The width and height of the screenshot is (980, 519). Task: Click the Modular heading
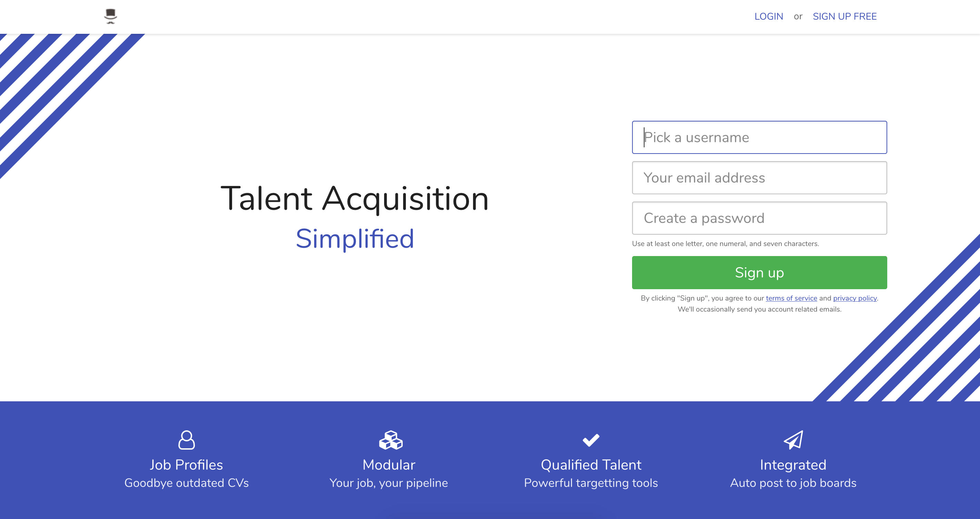[x=389, y=465]
